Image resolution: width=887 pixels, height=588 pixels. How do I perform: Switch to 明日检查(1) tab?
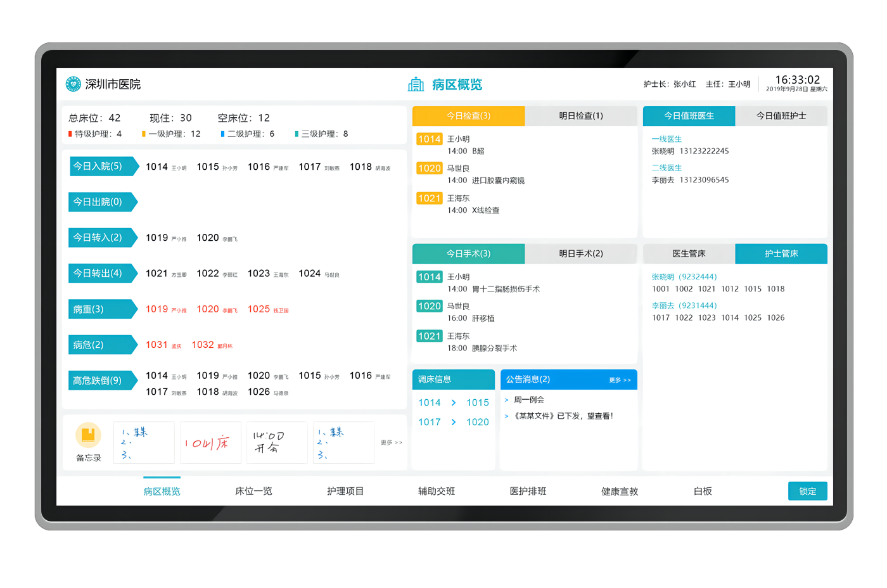tap(580, 116)
